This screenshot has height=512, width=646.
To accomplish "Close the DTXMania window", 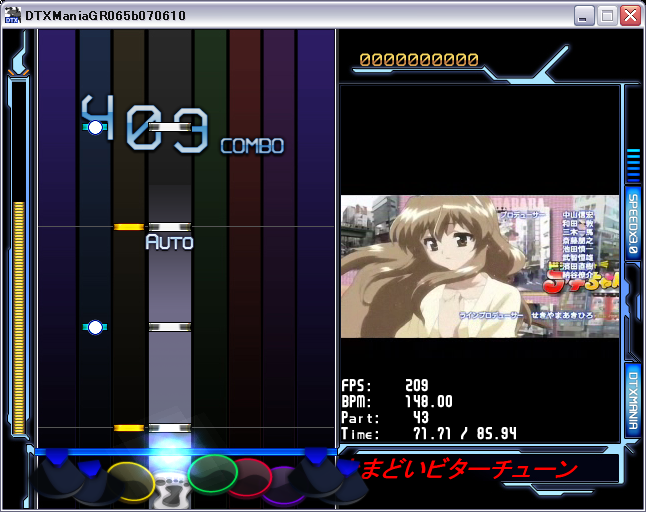I will click(x=630, y=16).
